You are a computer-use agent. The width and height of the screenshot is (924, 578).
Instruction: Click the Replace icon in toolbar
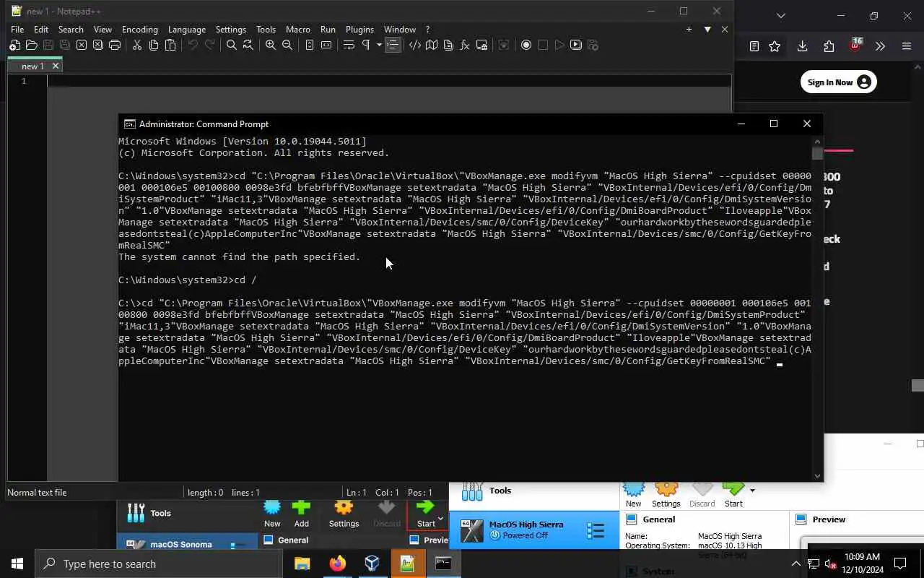(x=248, y=45)
